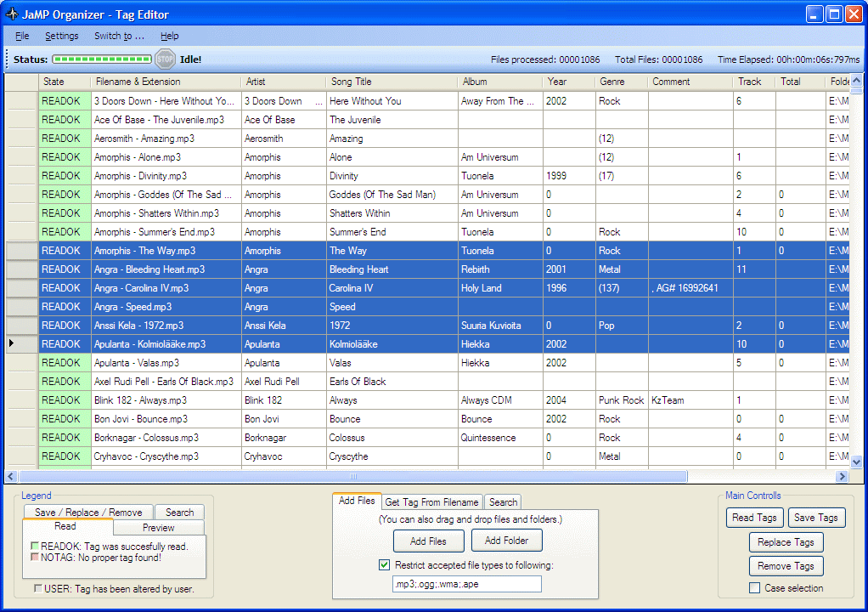This screenshot has height=612, width=868.
Task: Open the Preview tab in Legend
Action: (x=158, y=528)
